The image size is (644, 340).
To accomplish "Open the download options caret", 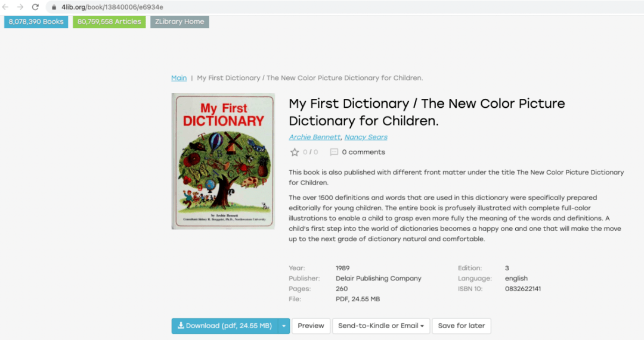I will pyautogui.click(x=284, y=326).
